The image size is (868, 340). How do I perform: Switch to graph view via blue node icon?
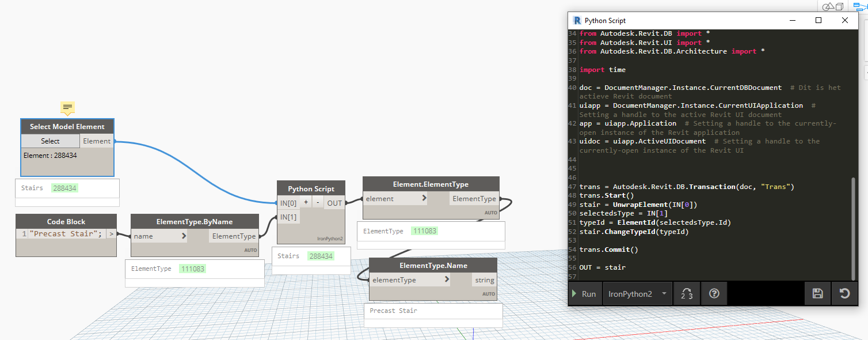pos(860,6)
